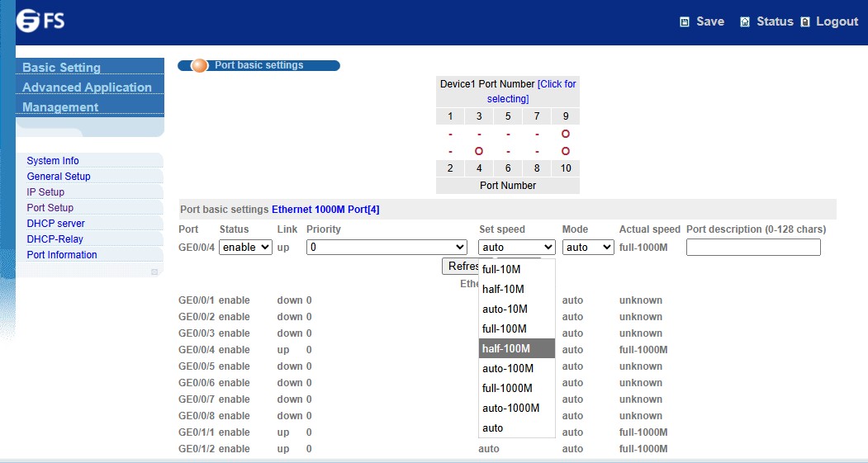
Task: Click the 'Click for selecting' link
Action: 532,92
